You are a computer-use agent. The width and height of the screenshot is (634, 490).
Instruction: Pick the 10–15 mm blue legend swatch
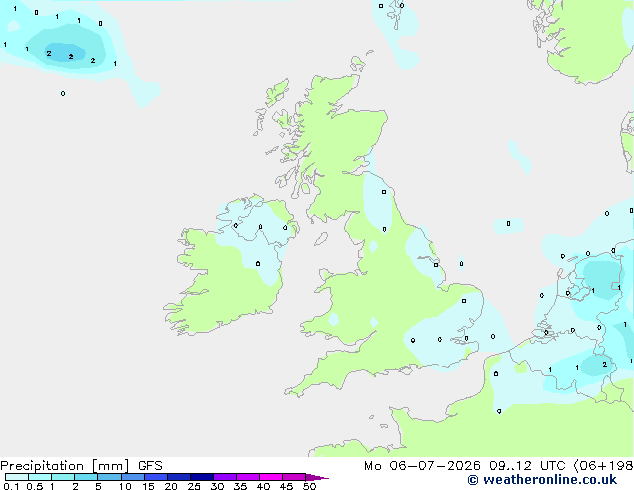(133, 477)
